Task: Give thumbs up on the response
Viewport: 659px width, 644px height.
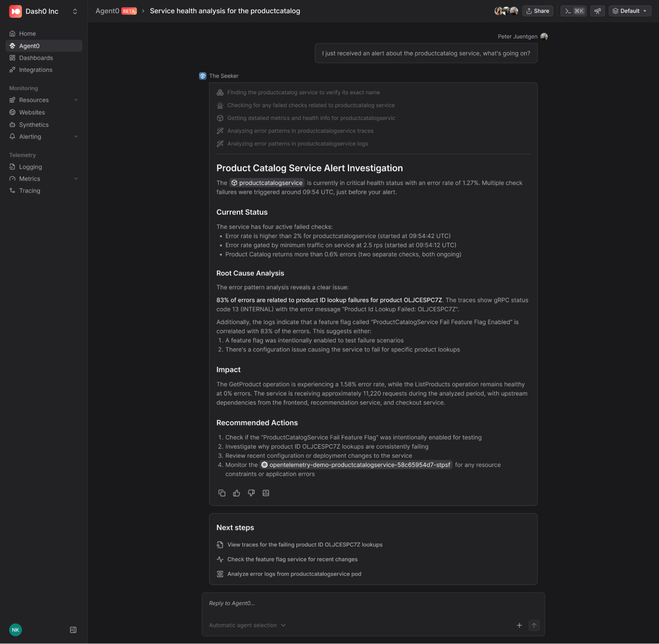Action: pyautogui.click(x=236, y=493)
